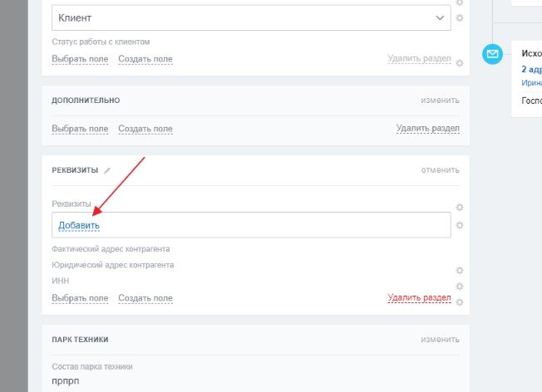Click Выбрать поле in the ДОПОЛНИТЕЛЬНО section
Screen dimensions: 542x392
[80, 129]
